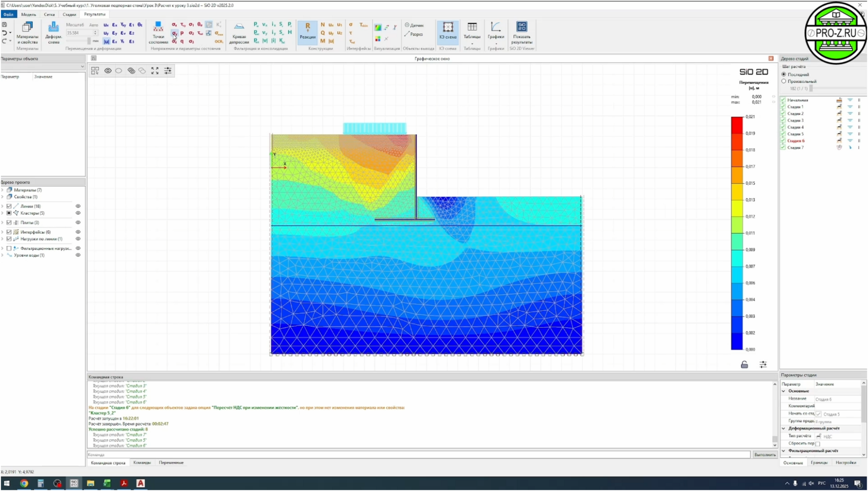The width and height of the screenshot is (868, 491).
Task: Expand the Материалы (7) tree node
Action: coord(3,190)
